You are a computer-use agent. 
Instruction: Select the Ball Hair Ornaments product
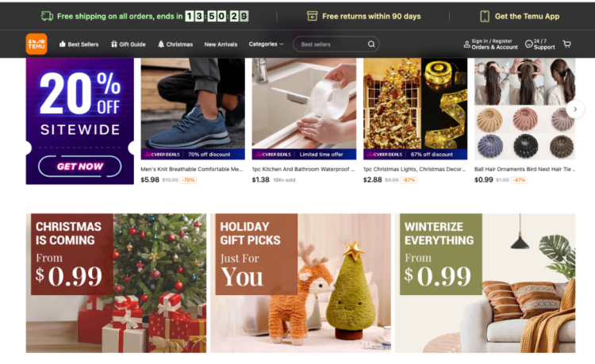pos(525,121)
